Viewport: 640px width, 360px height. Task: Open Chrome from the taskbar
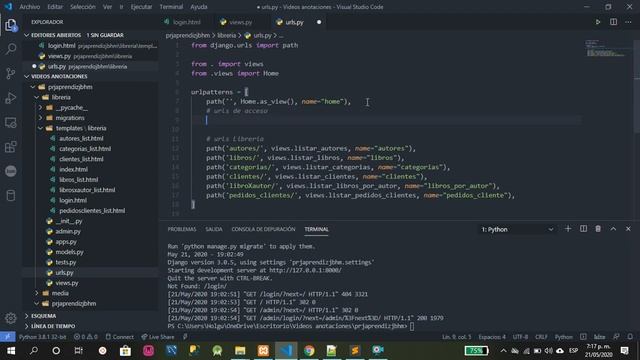[309, 351]
